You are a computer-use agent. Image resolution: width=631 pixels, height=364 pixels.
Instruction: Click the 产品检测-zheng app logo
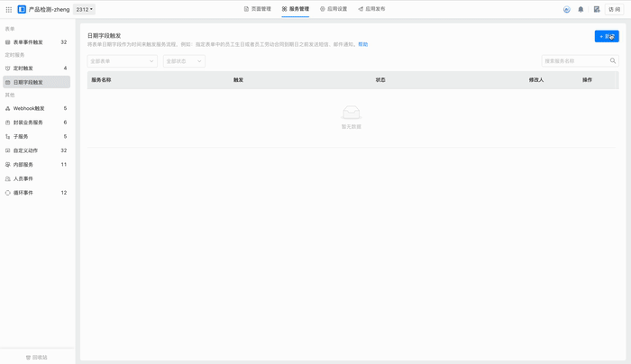coord(23,9)
